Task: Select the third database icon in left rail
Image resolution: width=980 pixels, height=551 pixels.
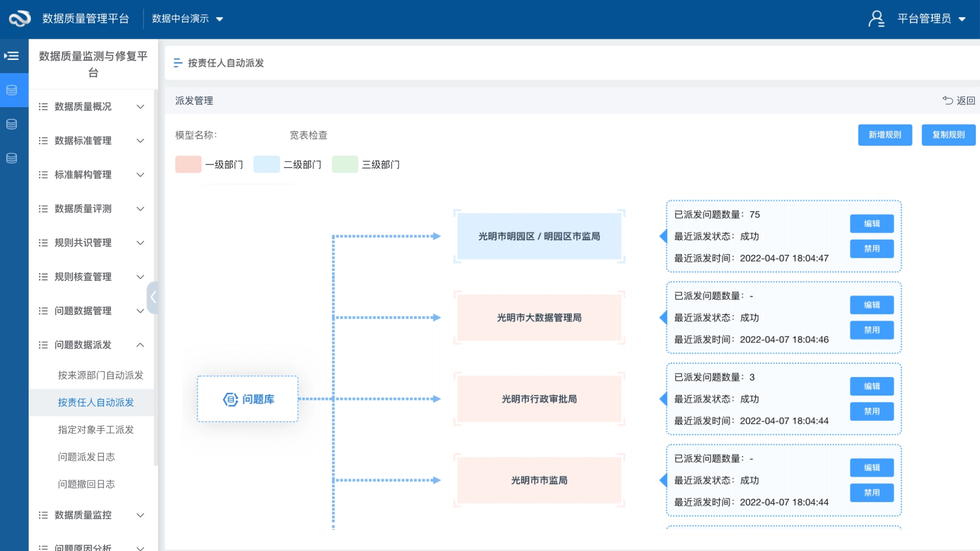Action: click(x=12, y=158)
